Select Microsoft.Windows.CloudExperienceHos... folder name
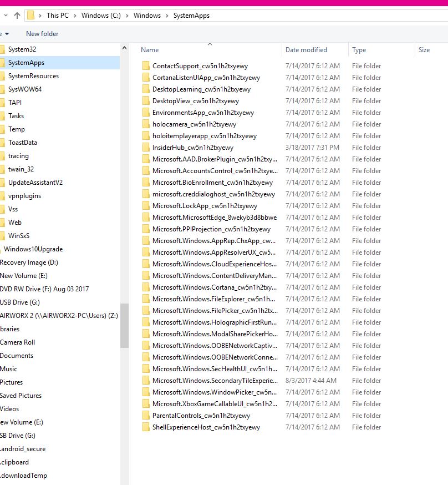Image resolution: width=448 pixels, height=485 pixels. pyautogui.click(x=215, y=264)
